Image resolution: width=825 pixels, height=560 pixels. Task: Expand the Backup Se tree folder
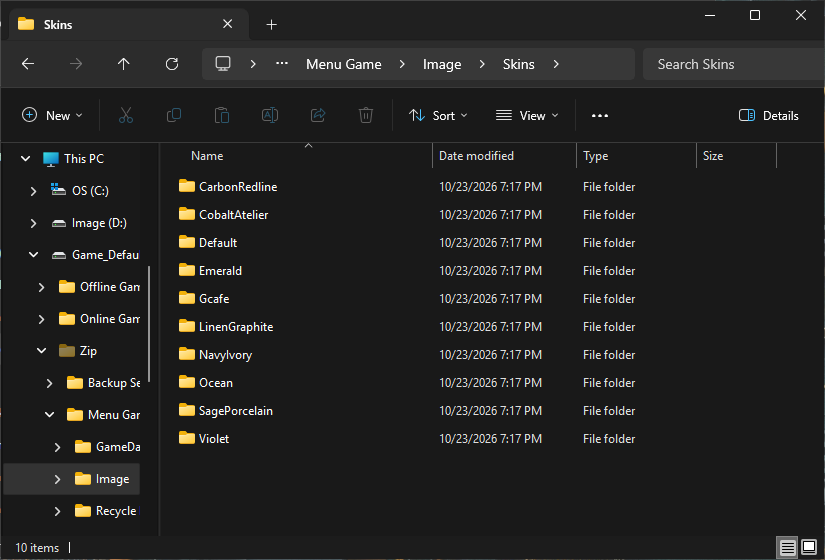tap(49, 383)
